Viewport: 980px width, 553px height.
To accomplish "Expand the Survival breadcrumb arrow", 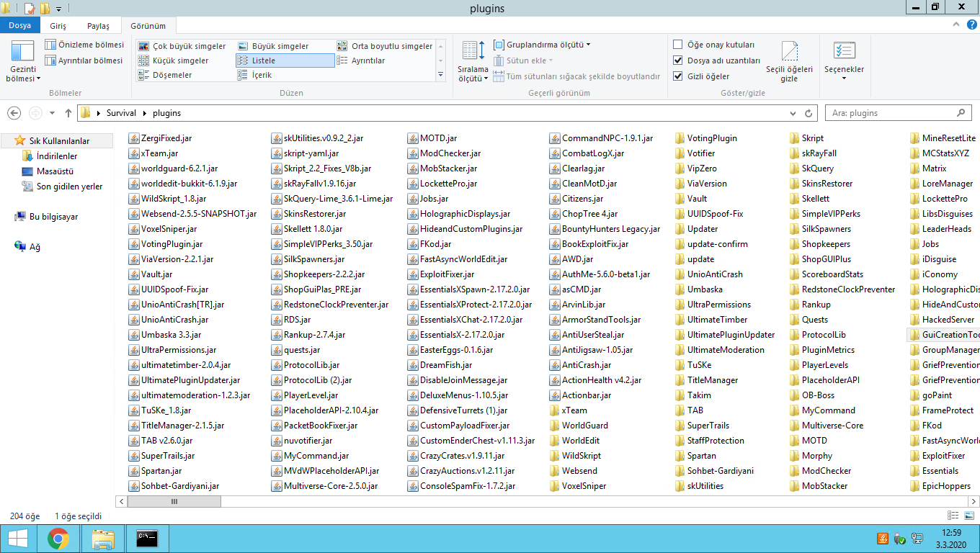I will (145, 113).
